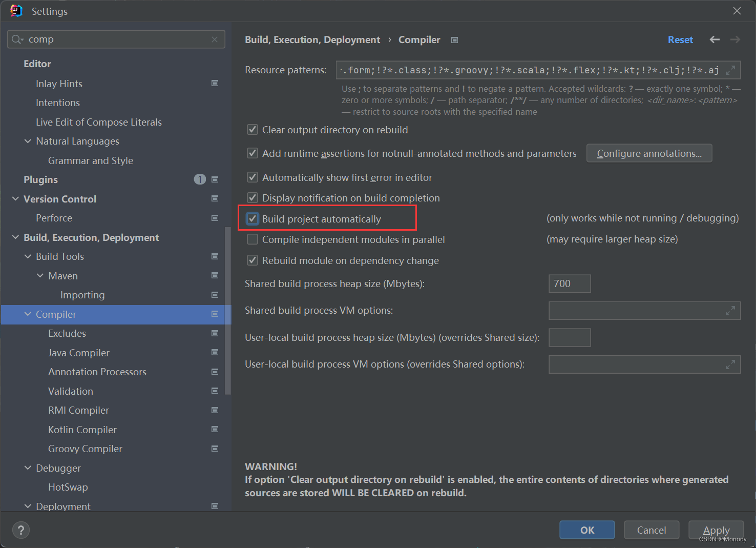756x548 pixels.
Task: Select Intentions in the settings tree
Action: 58,103
